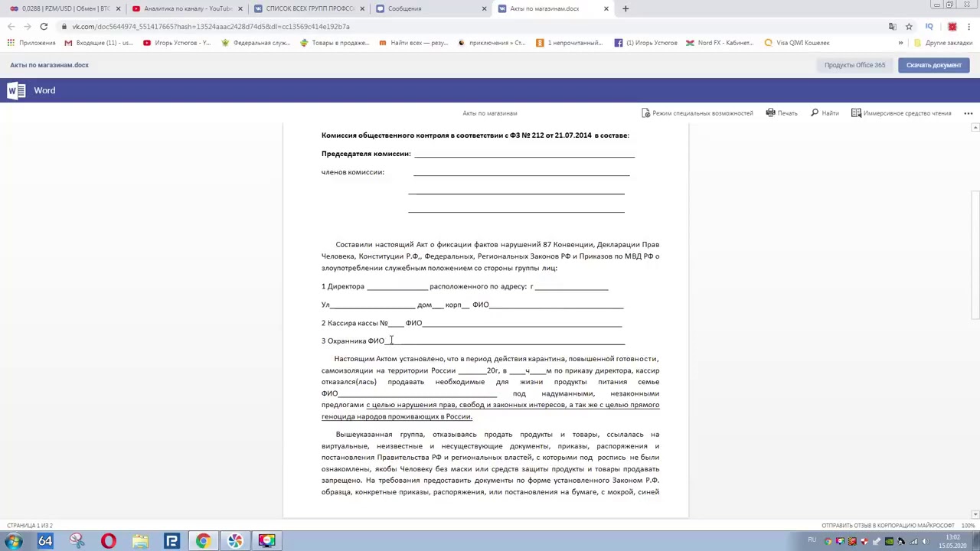Bookmark this page with star icon

coord(908,27)
